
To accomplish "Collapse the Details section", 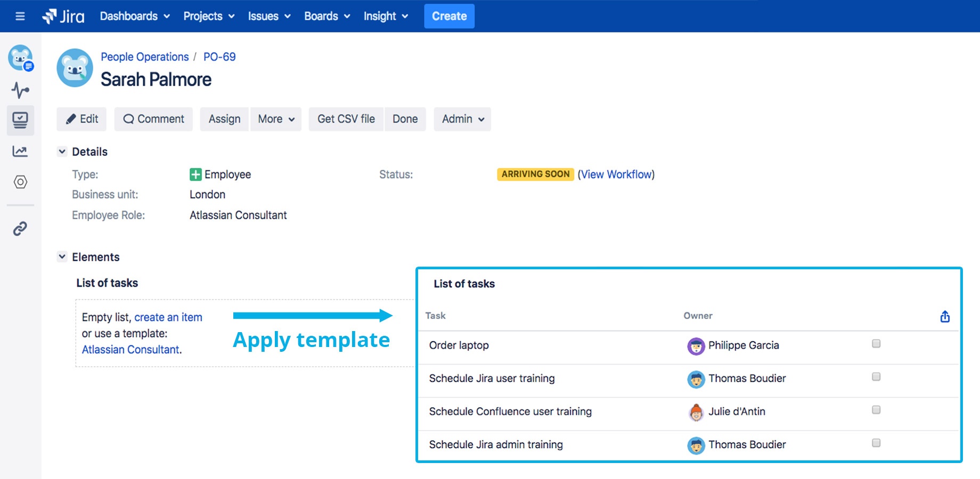I will (62, 152).
